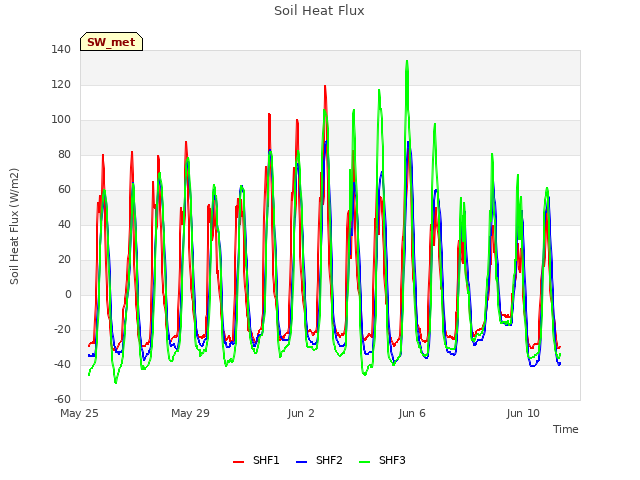640x480 pixels.
Task: Click the Time x-axis title
Action: [566, 429]
